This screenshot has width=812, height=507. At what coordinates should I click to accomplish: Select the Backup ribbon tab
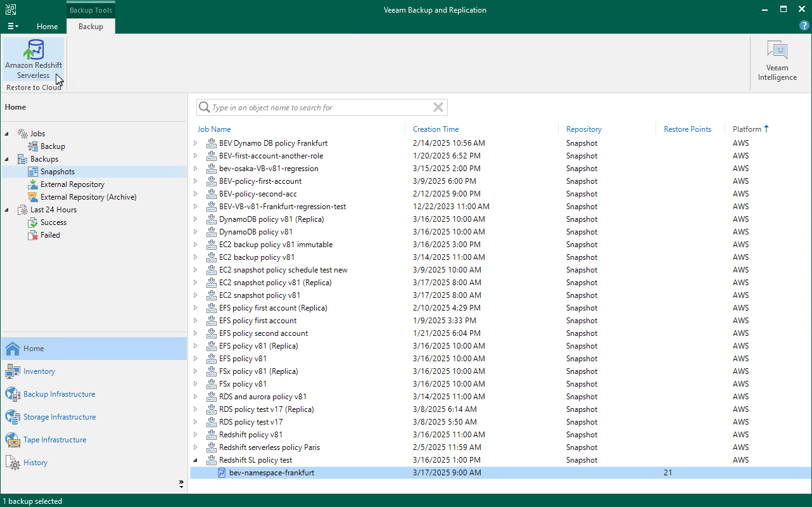(91, 27)
